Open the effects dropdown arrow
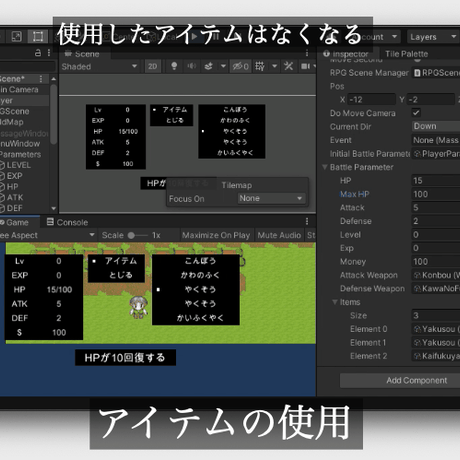Screen dimensions: 460x460 223,66
